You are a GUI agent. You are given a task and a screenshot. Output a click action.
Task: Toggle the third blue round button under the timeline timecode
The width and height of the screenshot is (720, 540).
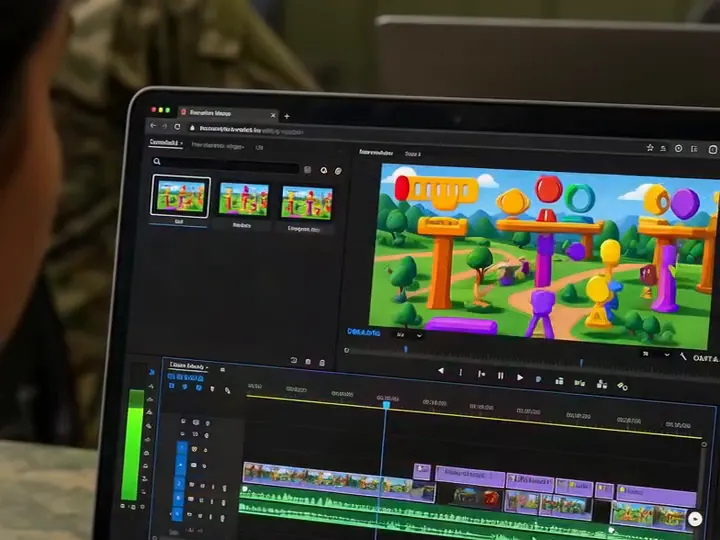(198, 388)
